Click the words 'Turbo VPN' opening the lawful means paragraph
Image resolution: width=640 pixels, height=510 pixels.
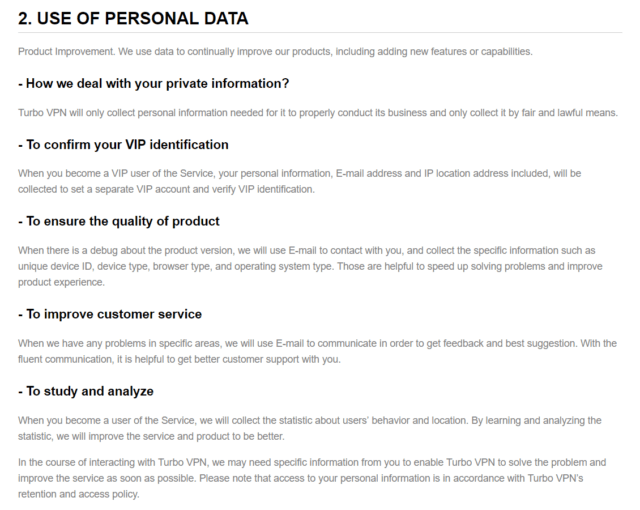click(42, 113)
